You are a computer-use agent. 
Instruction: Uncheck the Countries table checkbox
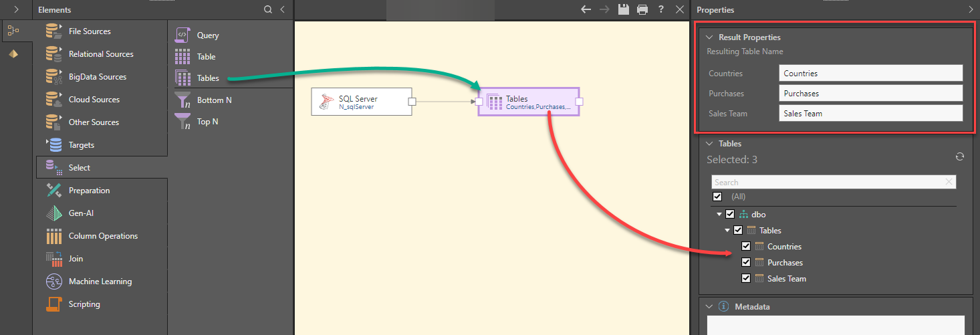746,247
